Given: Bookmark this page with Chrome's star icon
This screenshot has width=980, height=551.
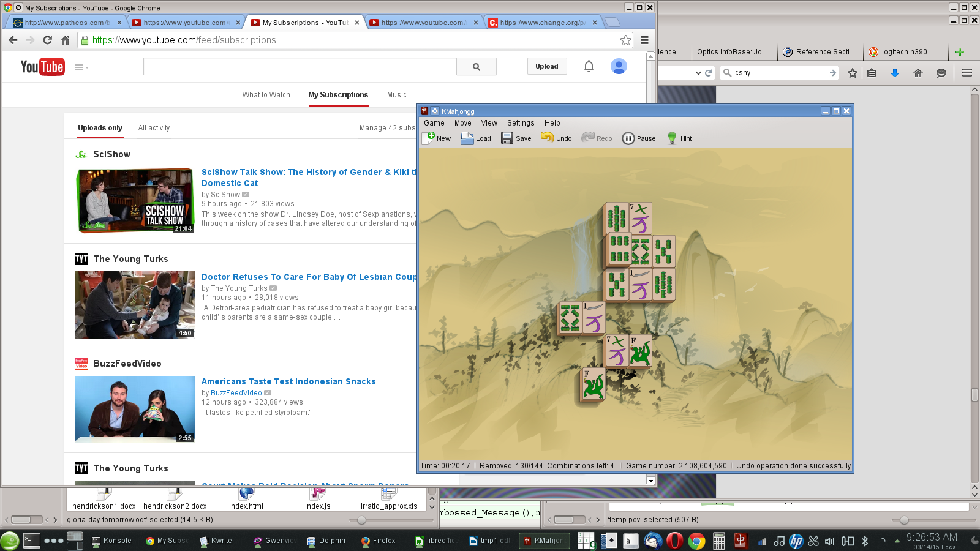Looking at the screenshot, I should click(x=625, y=40).
